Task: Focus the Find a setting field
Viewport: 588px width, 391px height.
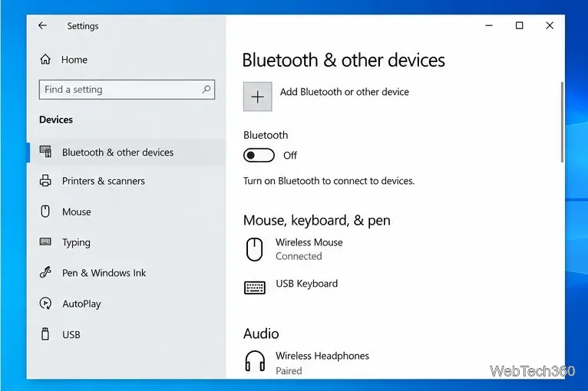Action: tap(127, 89)
